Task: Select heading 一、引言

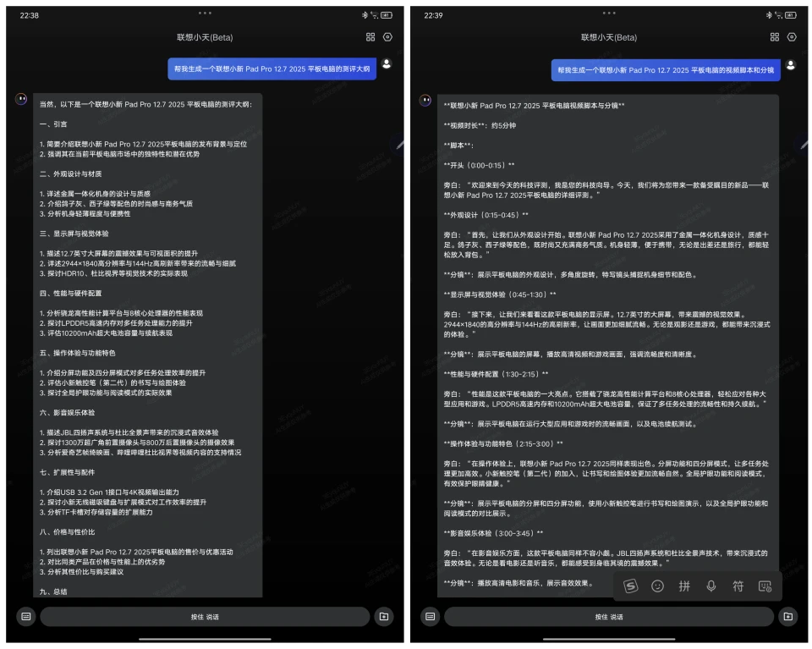Action: pyautogui.click(x=53, y=124)
